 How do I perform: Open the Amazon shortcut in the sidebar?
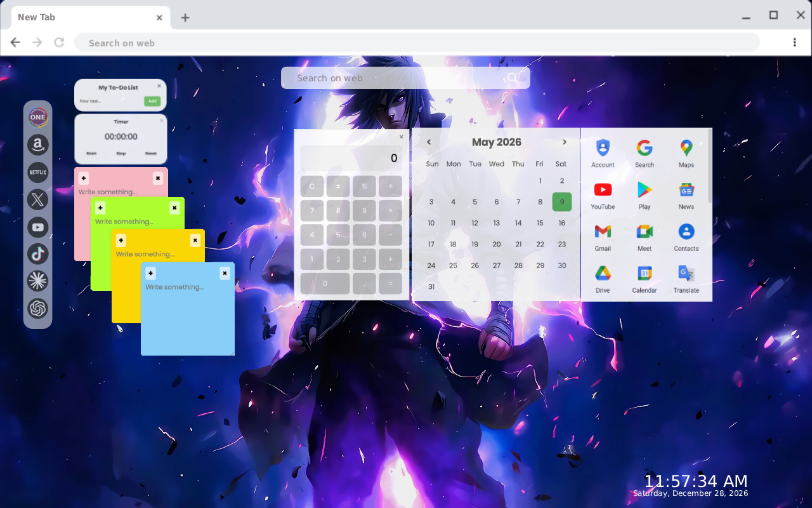click(38, 145)
